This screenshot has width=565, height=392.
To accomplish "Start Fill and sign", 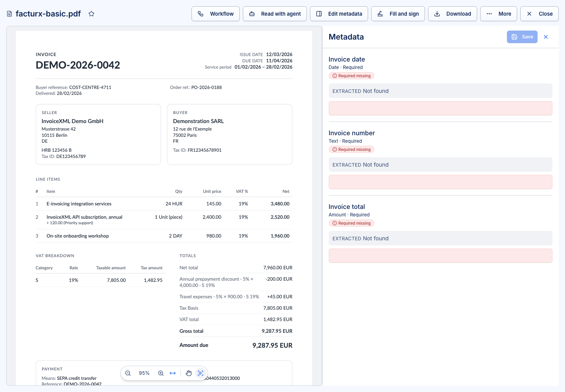I will click(398, 14).
